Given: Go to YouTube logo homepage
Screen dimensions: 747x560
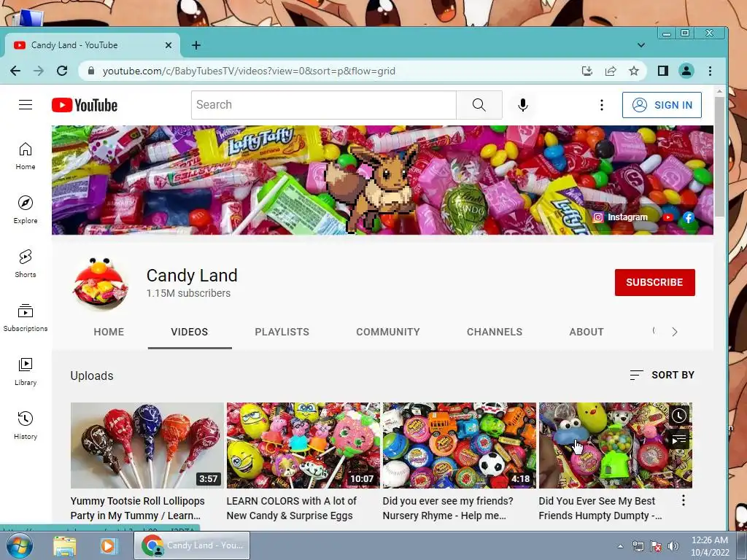Looking at the screenshot, I should (x=85, y=105).
